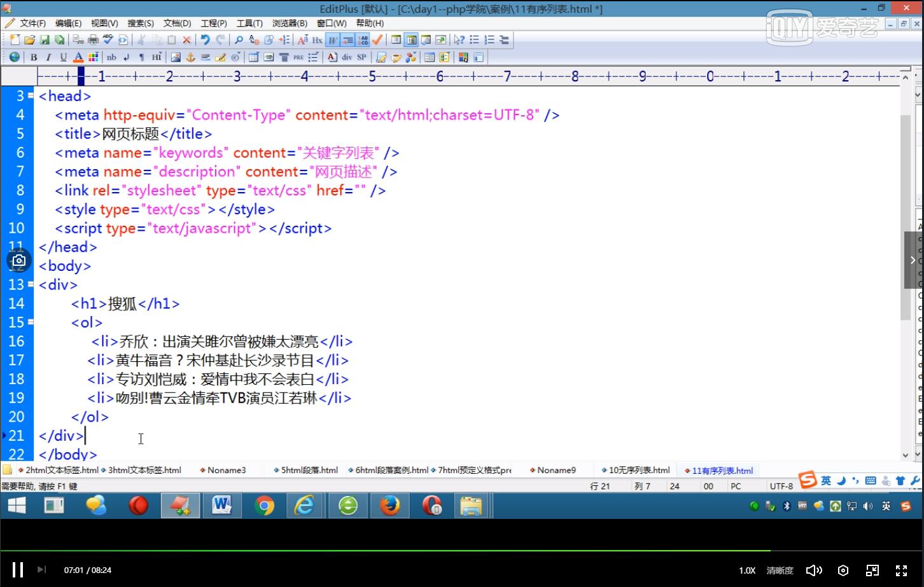The image size is (924, 587).
Task: Expand the player side panel arrow
Action: (x=913, y=260)
